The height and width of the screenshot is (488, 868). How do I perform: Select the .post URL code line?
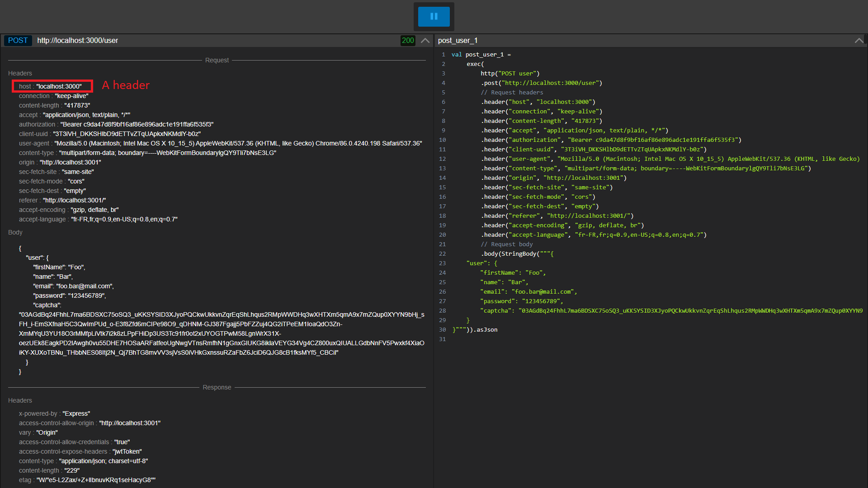point(541,83)
